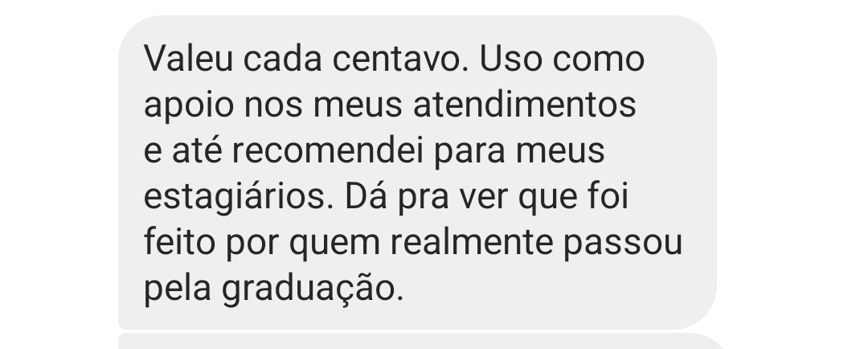868x349 pixels.
Task: Tap the word 'feito' starting the fifth line
Action: (x=179, y=243)
